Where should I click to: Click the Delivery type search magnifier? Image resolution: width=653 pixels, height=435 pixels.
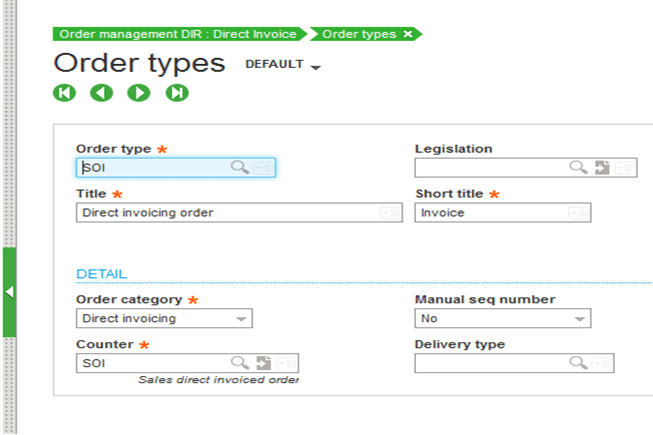coord(579,363)
